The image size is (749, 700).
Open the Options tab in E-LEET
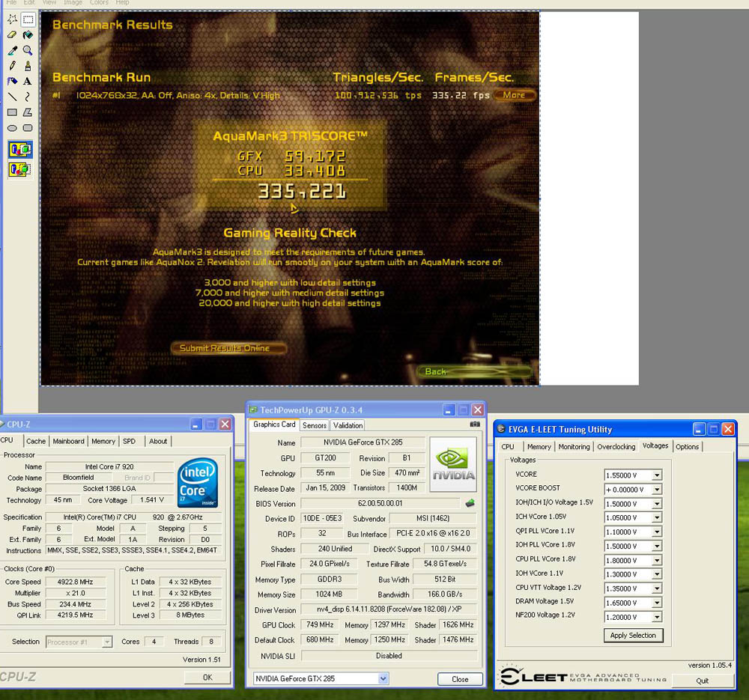pyautogui.click(x=687, y=446)
